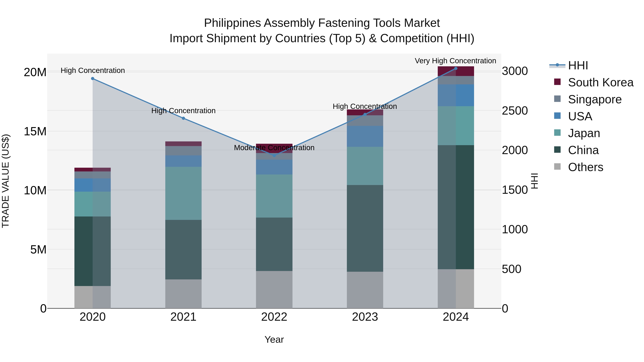Click the Singapore gray-blue legend swatch
Image resolution: width=644 pixels, height=362 pixels.
(557, 99)
